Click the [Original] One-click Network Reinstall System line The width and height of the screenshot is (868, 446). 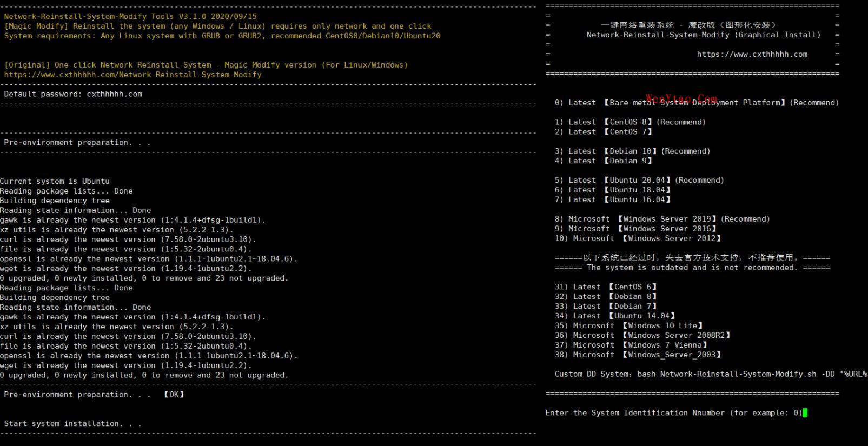coord(206,65)
